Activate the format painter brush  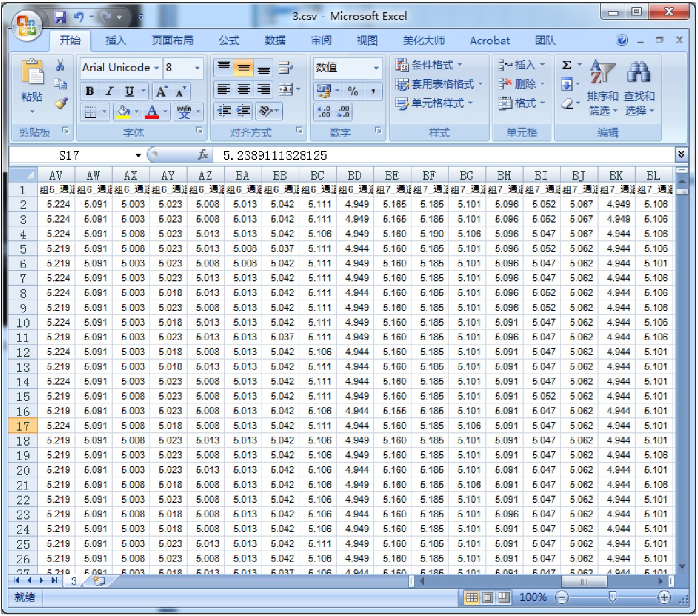pos(60,103)
